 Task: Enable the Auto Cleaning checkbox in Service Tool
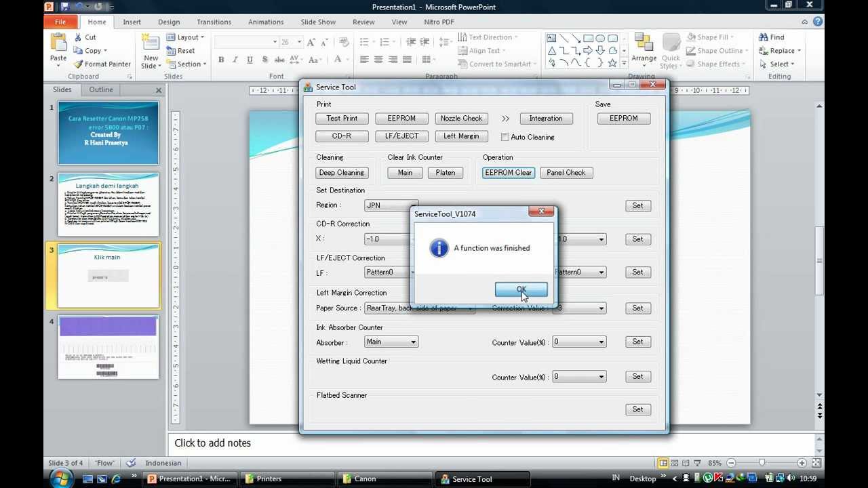click(505, 137)
